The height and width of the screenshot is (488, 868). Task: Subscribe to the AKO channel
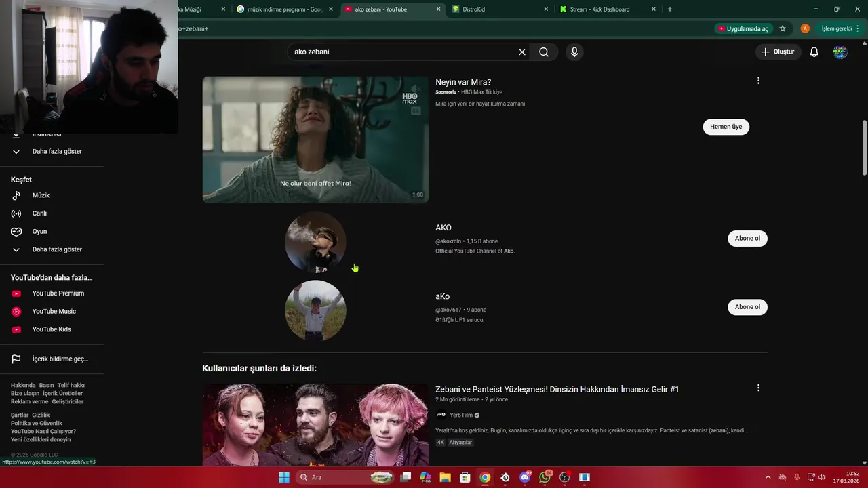click(747, 239)
